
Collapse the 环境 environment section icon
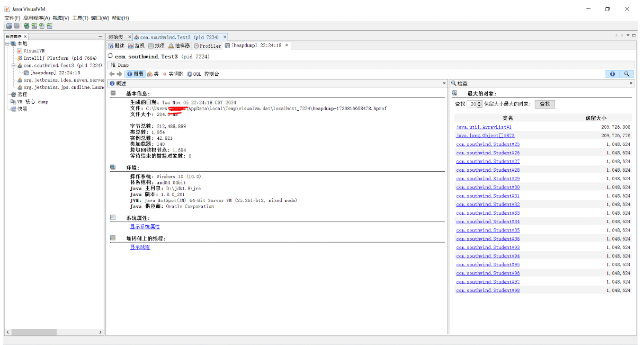[x=113, y=167]
